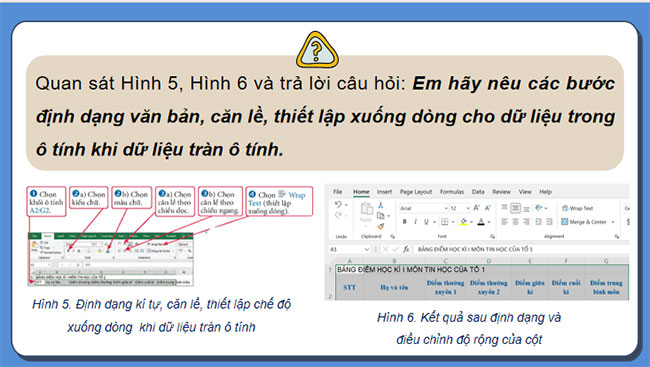The image size is (650, 367).
Task: Select cell 'STT'
Action: [349, 287]
